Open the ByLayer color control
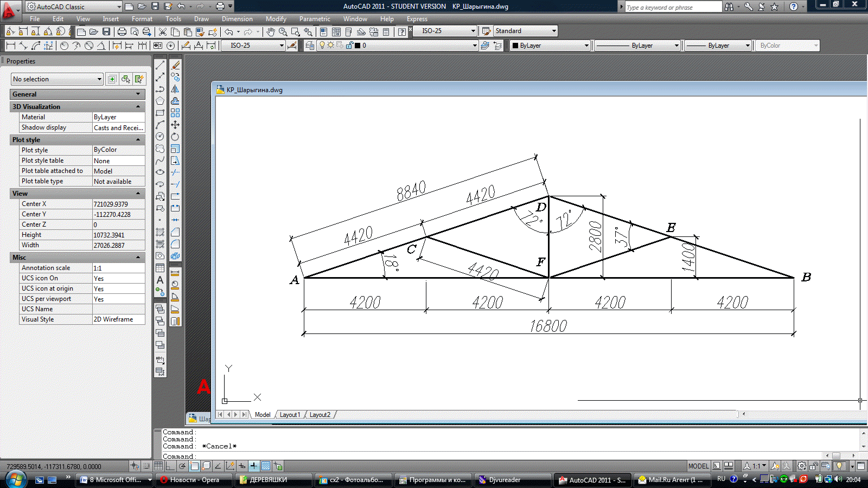 pos(550,46)
